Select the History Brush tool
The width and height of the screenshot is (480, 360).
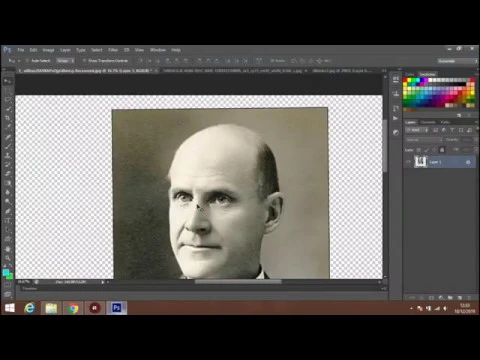[8, 165]
